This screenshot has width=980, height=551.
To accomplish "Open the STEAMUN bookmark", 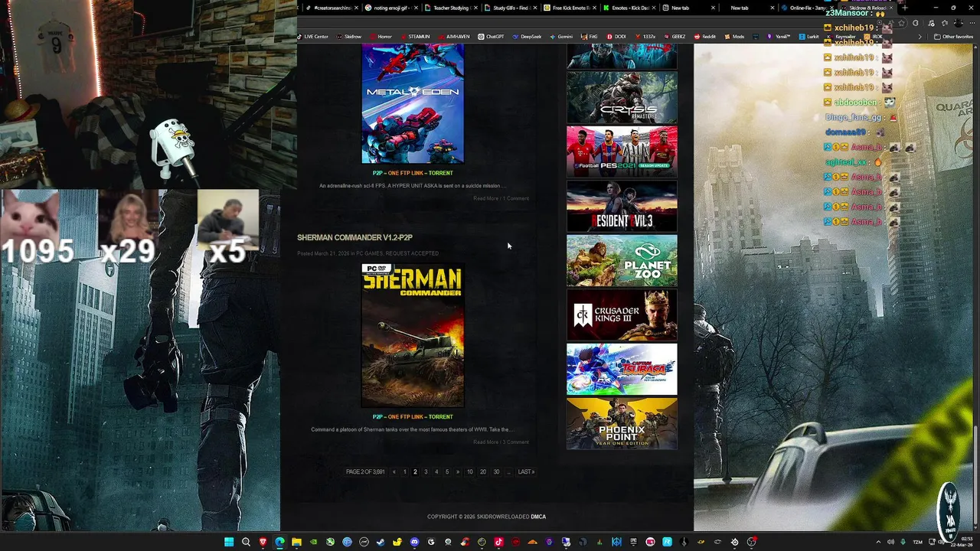I will point(415,37).
